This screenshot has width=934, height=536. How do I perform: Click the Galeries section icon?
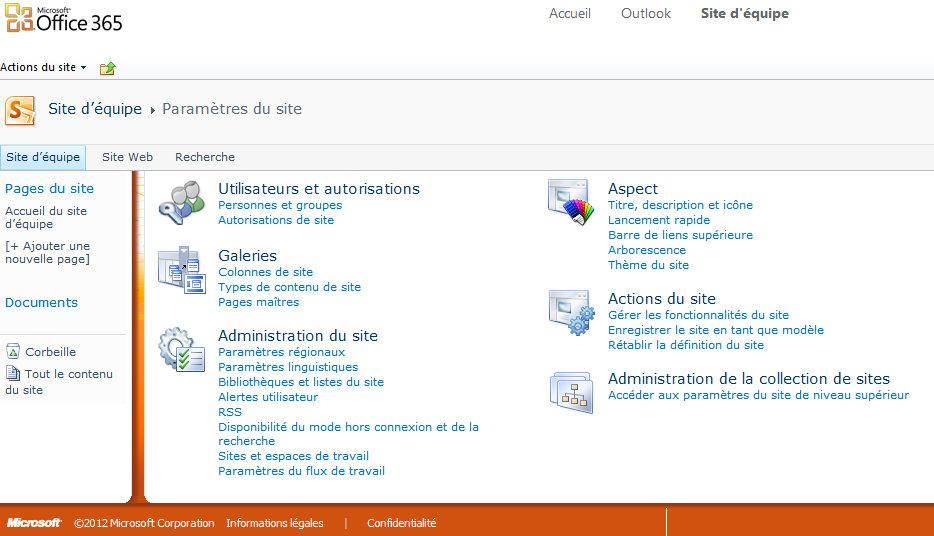(182, 270)
